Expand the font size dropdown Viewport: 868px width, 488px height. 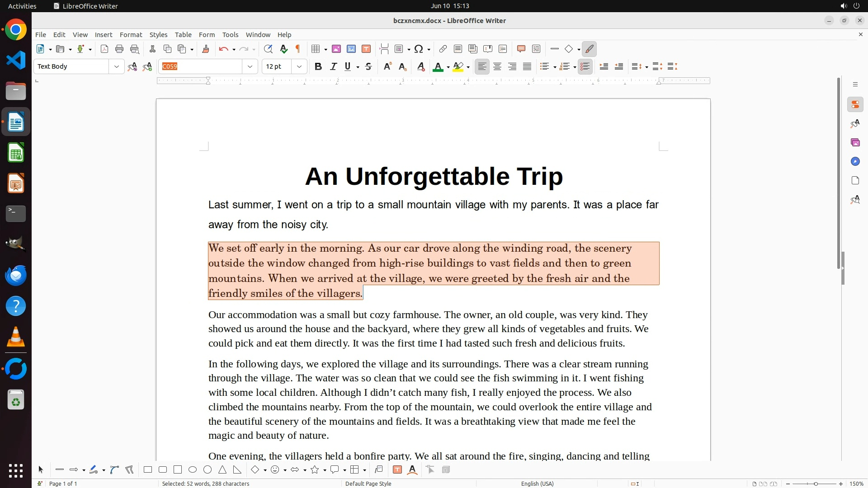[x=299, y=67]
